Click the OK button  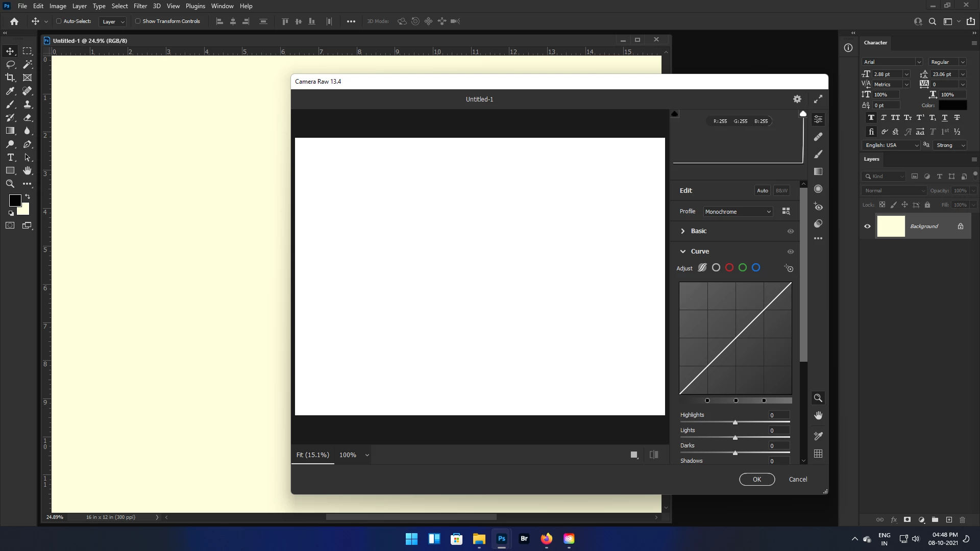tap(757, 480)
